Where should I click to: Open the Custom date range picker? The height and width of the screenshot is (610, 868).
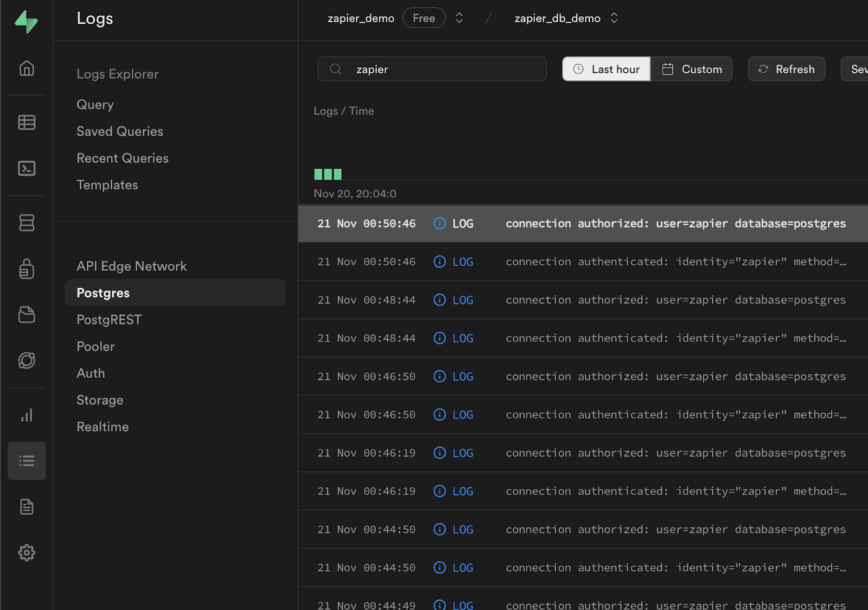click(x=692, y=69)
